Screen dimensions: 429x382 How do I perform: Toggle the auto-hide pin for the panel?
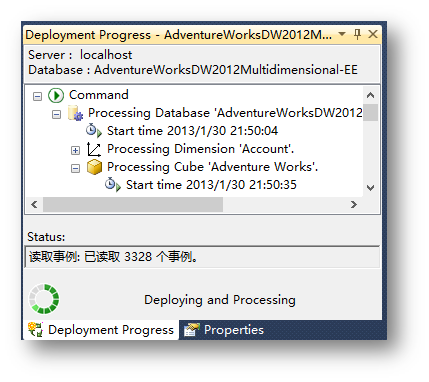coord(357,34)
